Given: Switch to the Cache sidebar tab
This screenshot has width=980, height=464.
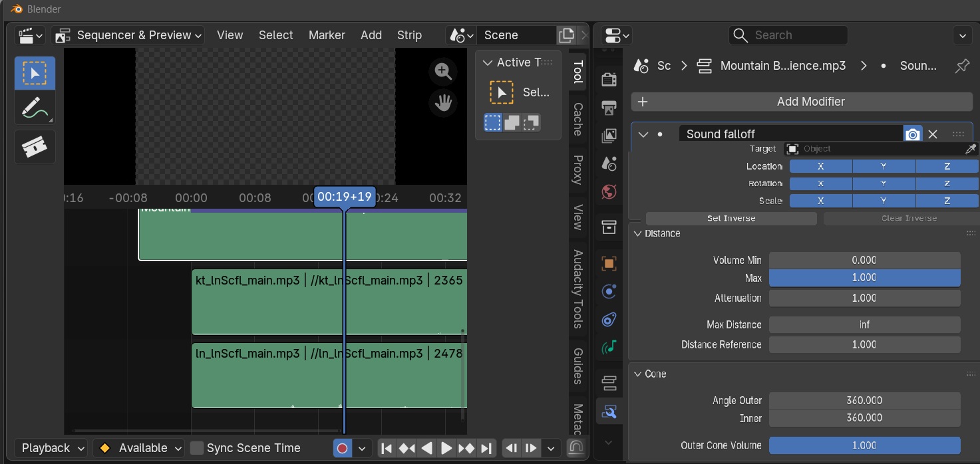Looking at the screenshot, I should click(x=577, y=119).
